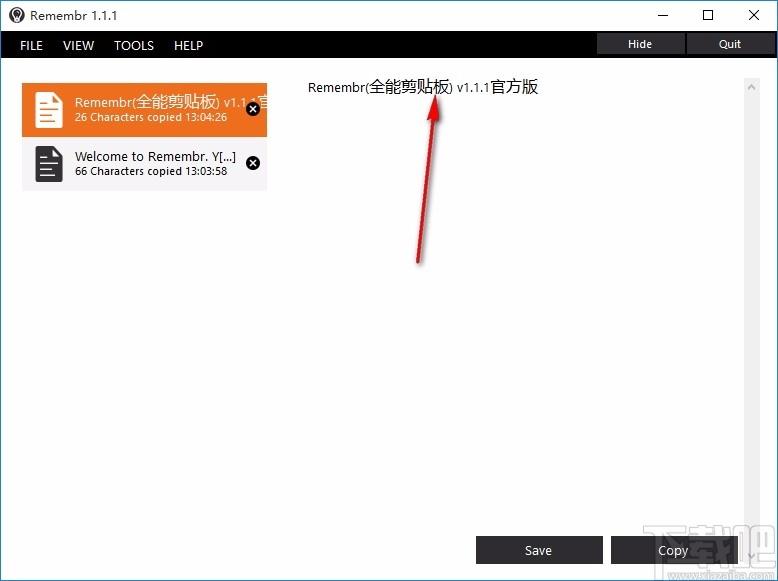This screenshot has width=778, height=581.
Task: Minimize the Remembr window
Action: [663, 15]
